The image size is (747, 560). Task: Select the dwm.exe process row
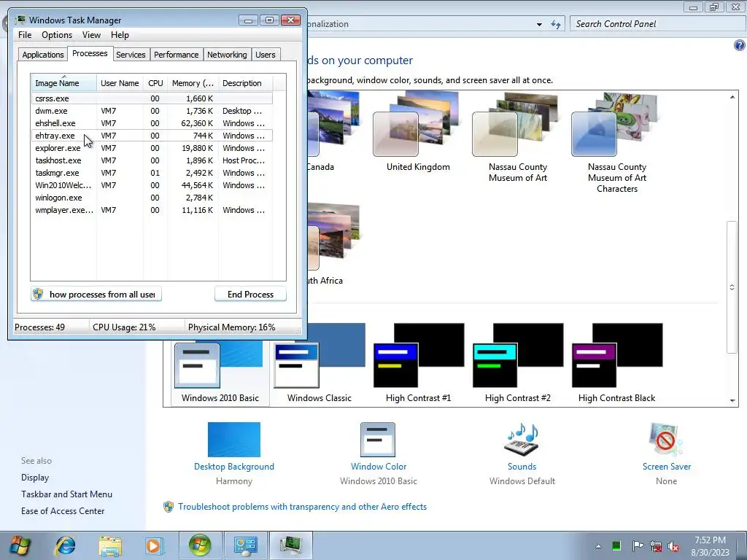[x=152, y=111]
